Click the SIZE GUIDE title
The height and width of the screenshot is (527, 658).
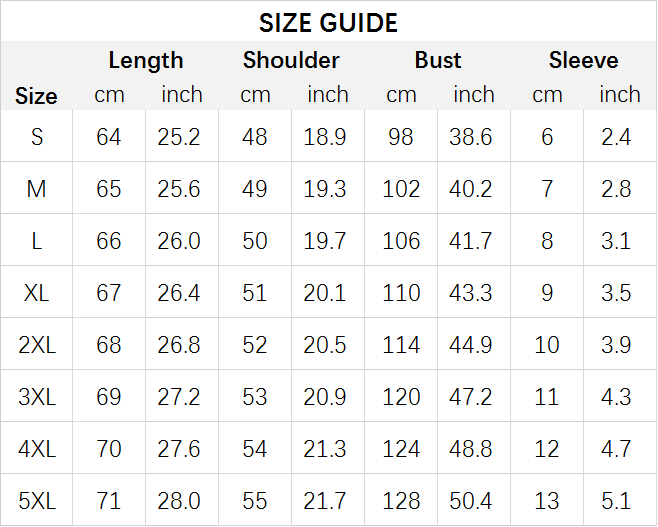click(x=328, y=23)
